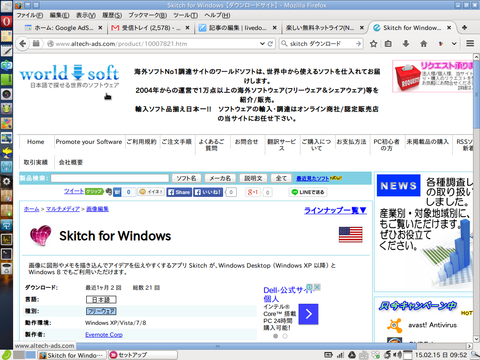Click the Facebook Share button

click(179, 192)
